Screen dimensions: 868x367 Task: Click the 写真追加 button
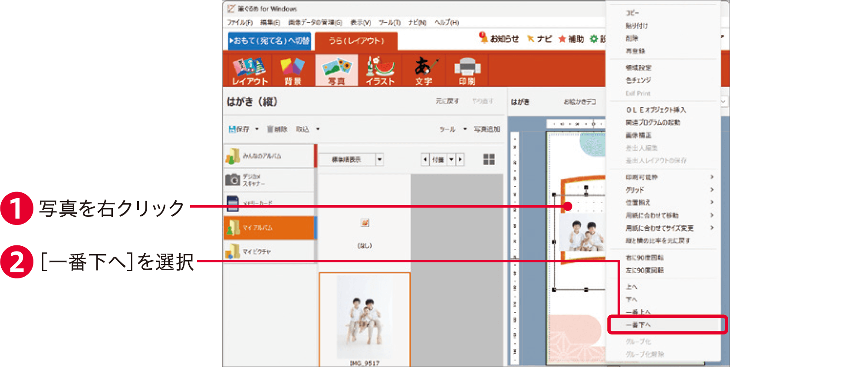pos(487,129)
